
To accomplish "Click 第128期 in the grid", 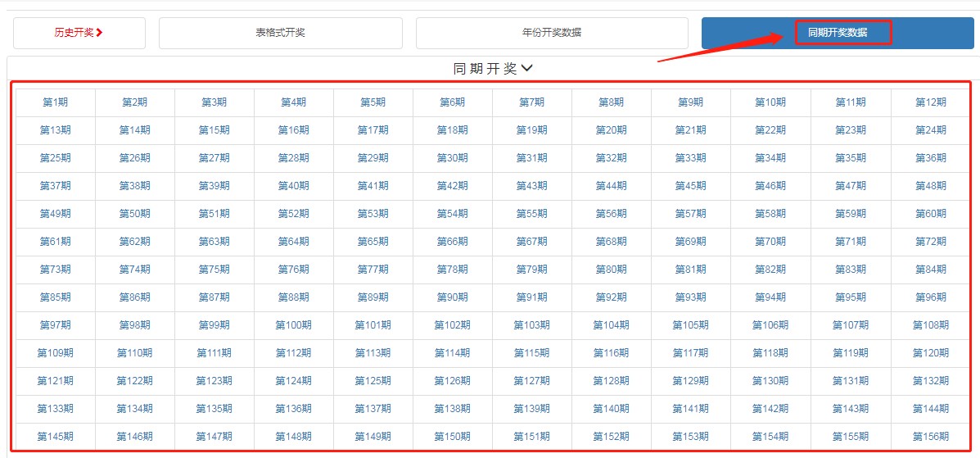I will (x=612, y=381).
